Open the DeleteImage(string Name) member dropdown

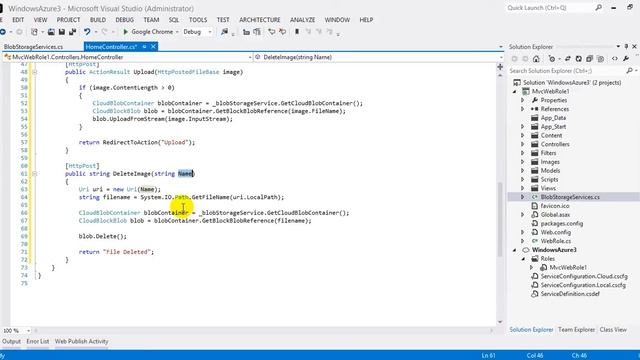click(x=501, y=58)
